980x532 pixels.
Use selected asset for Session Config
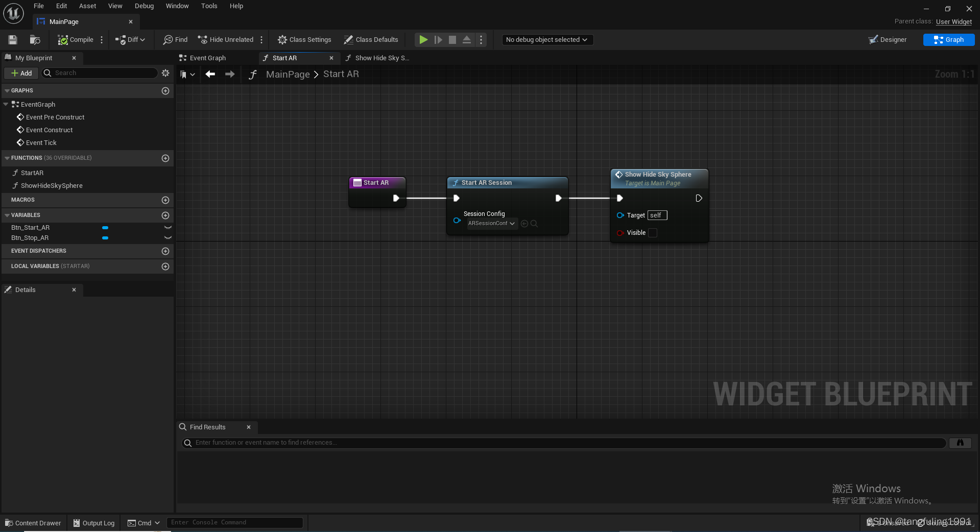[524, 224]
